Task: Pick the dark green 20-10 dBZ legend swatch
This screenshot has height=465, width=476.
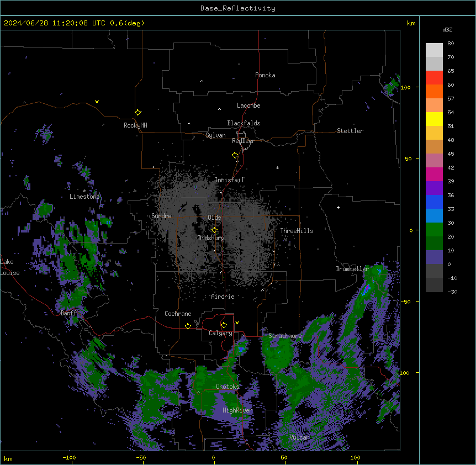Action: tap(434, 244)
